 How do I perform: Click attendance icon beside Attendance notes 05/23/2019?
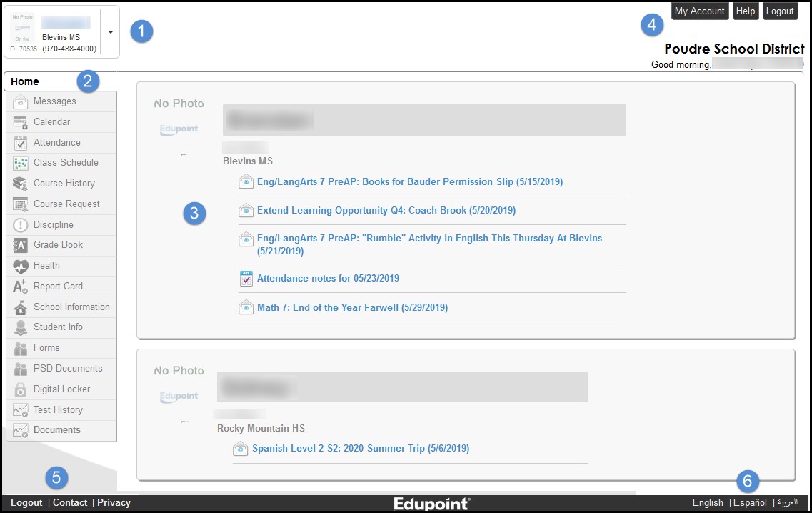(x=246, y=278)
